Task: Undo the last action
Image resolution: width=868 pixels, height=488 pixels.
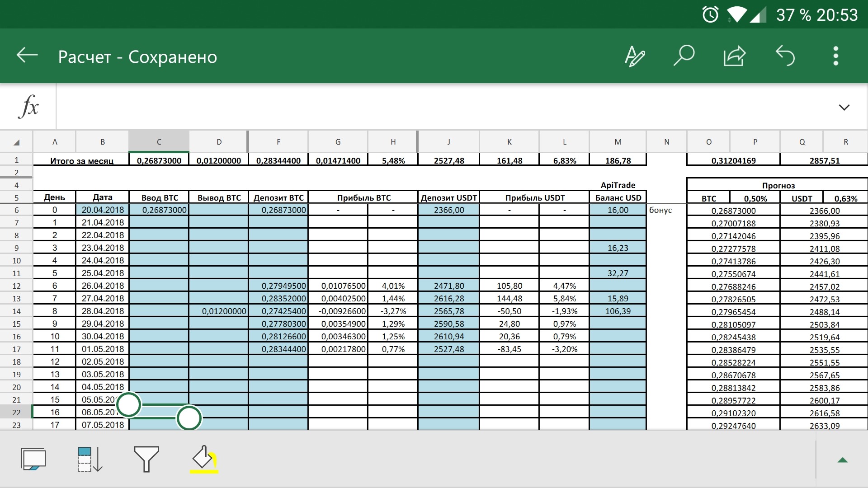Action: [x=785, y=56]
